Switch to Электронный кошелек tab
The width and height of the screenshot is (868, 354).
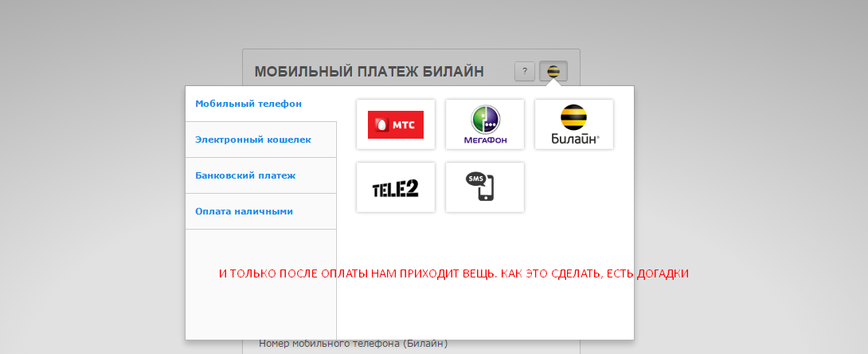click(260, 140)
